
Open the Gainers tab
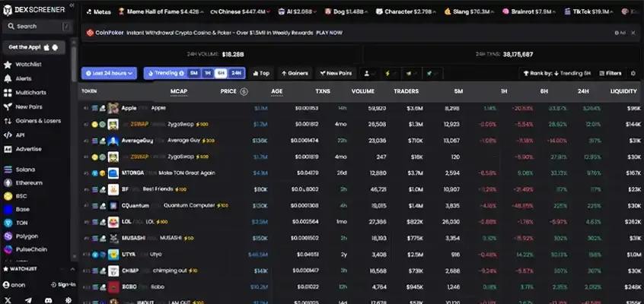click(295, 74)
